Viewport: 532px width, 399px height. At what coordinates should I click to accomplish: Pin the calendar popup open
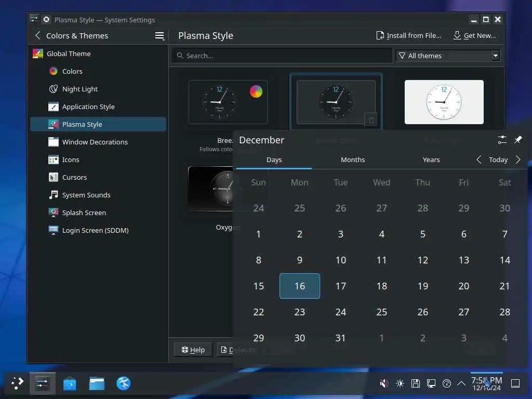click(518, 140)
